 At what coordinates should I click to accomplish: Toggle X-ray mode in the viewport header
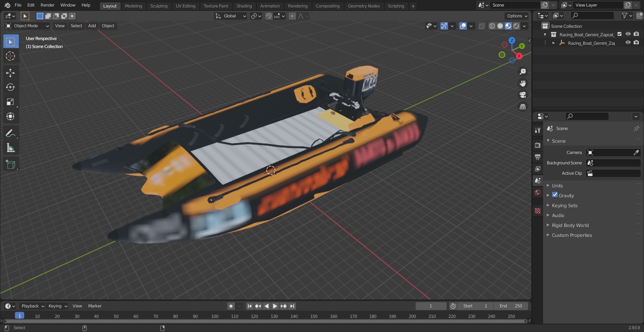481,26
